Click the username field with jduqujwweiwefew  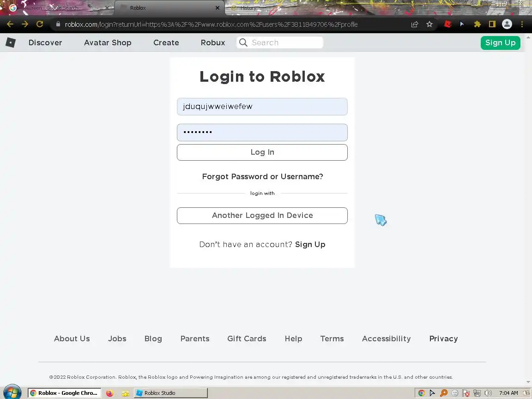[262, 107]
